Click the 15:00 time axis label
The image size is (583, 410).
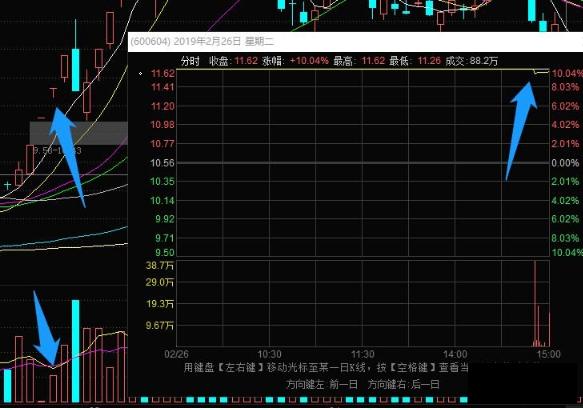548,354
